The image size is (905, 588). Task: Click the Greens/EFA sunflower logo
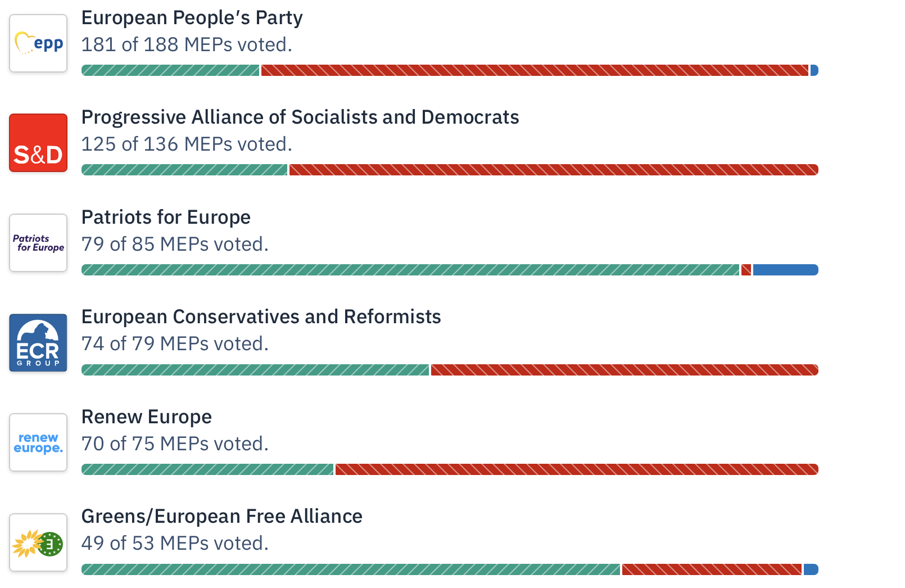[38, 542]
